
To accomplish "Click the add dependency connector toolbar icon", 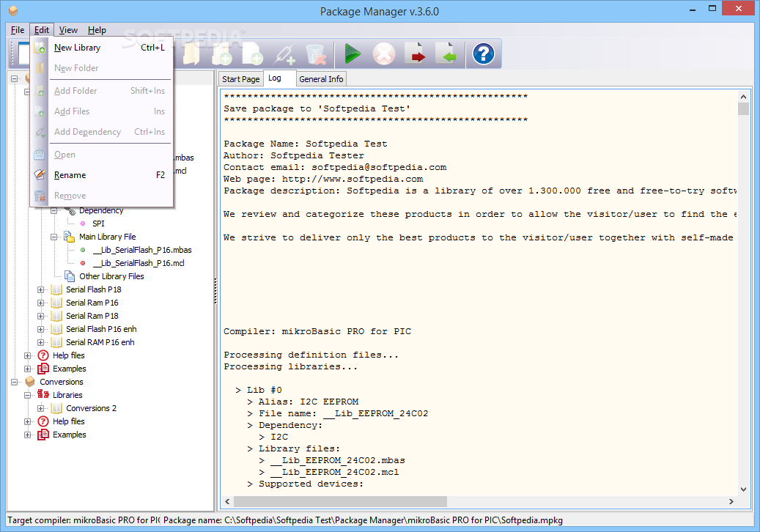I will 284,53.
